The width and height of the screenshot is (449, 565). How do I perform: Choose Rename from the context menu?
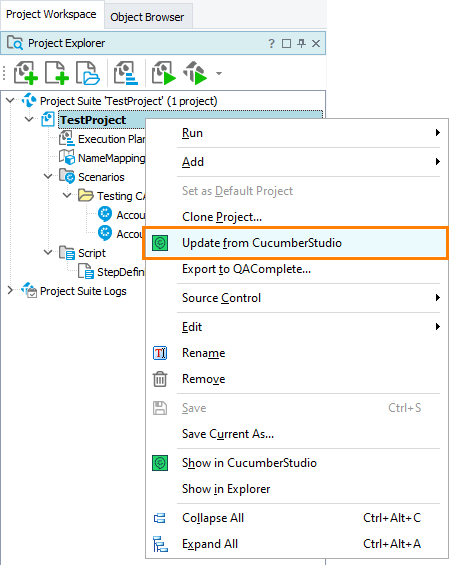(296, 353)
